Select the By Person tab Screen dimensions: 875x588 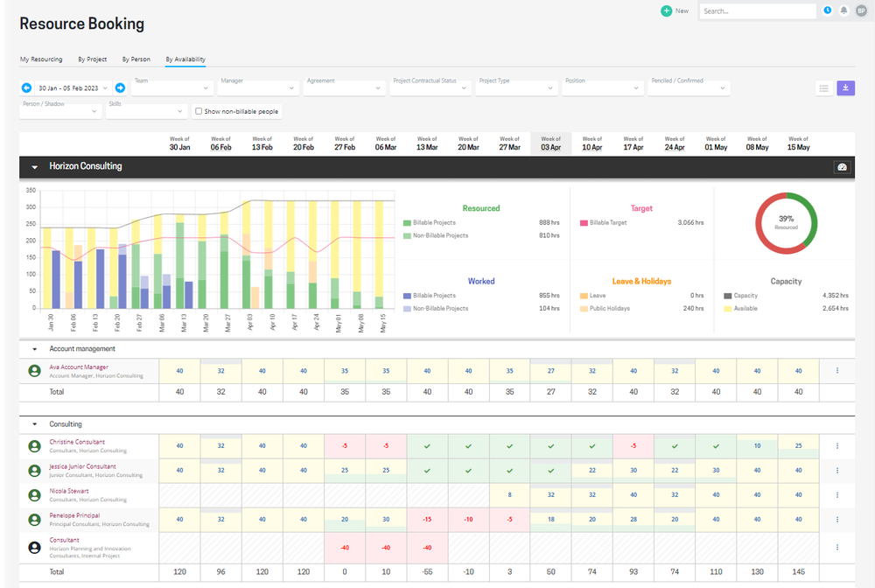(x=136, y=59)
